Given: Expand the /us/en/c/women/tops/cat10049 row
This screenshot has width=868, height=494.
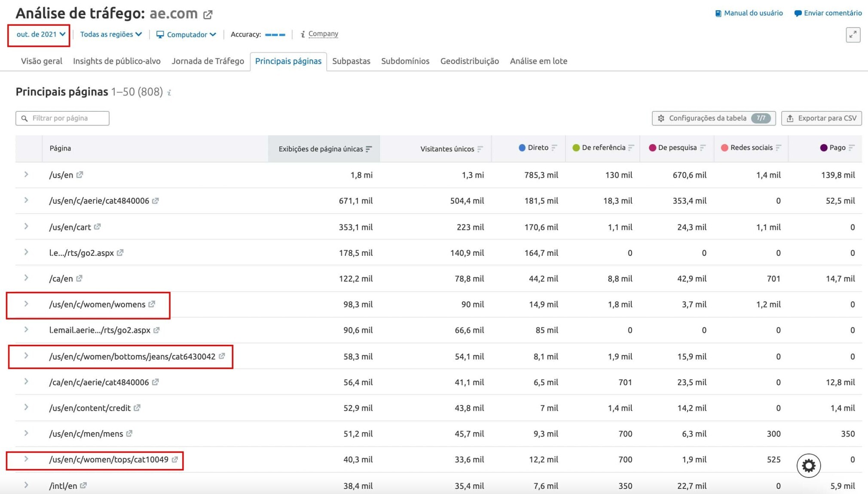Looking at the screenshot, I should (x=27, y=460).
